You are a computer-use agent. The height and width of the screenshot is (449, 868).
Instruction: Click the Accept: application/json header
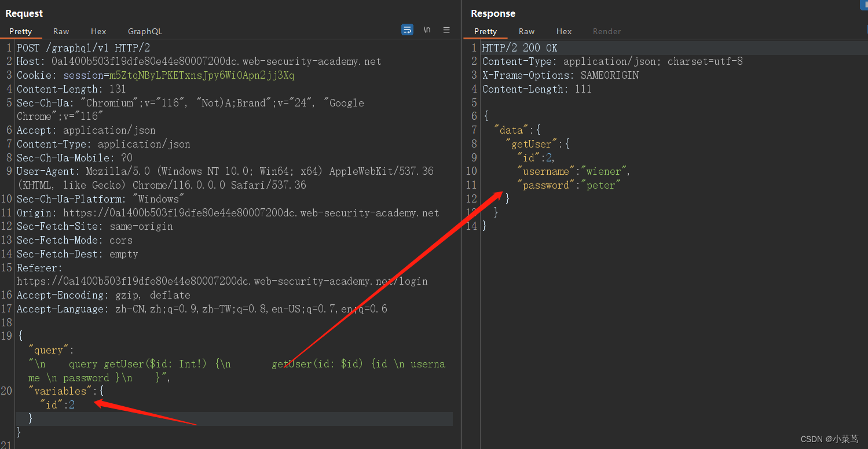point(86,130)
